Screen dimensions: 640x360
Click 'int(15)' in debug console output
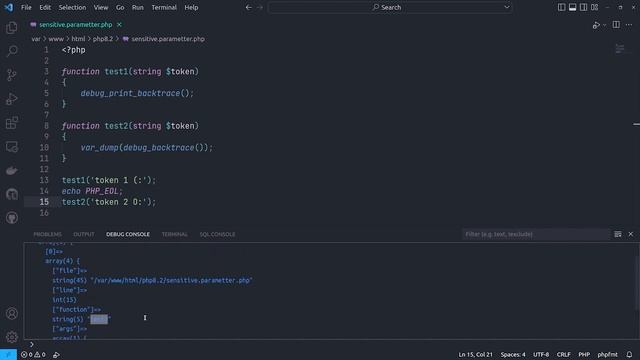64,300
